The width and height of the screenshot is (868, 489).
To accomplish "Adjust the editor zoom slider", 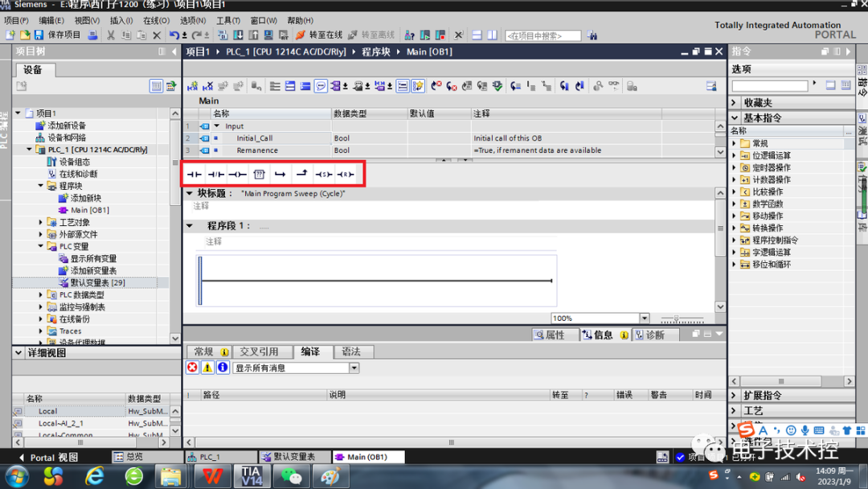I will coord(677,319).
